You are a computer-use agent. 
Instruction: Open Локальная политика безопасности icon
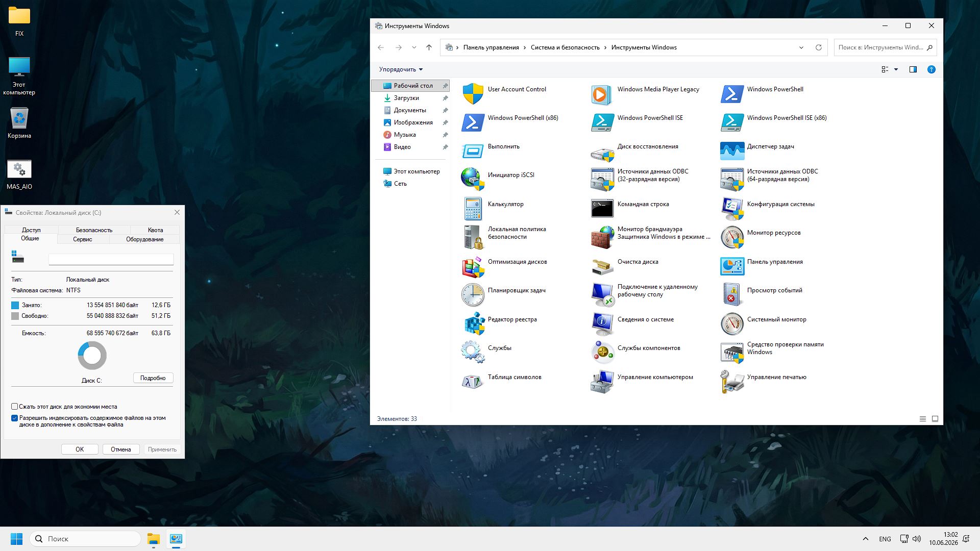point(473,237)
